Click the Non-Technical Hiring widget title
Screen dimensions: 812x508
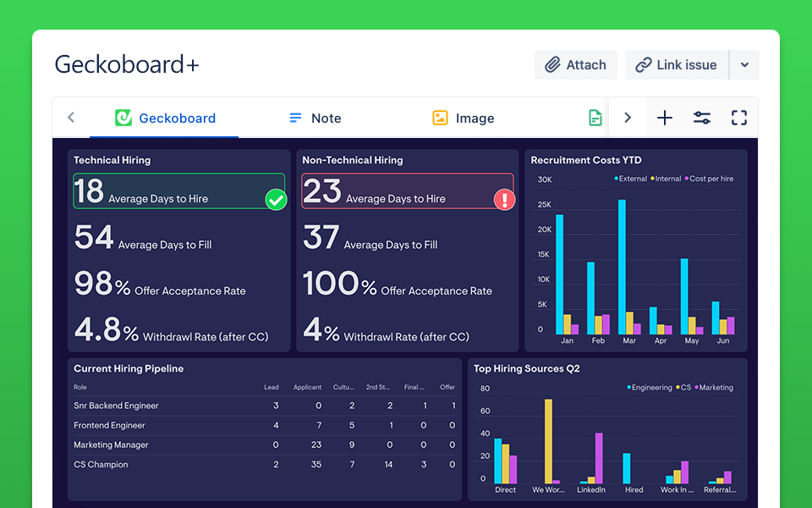pyautogui.click(x=352, y=160)
